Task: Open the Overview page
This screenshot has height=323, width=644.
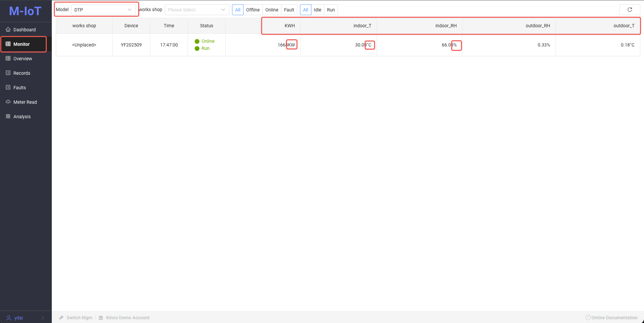Action: point(23,59)
